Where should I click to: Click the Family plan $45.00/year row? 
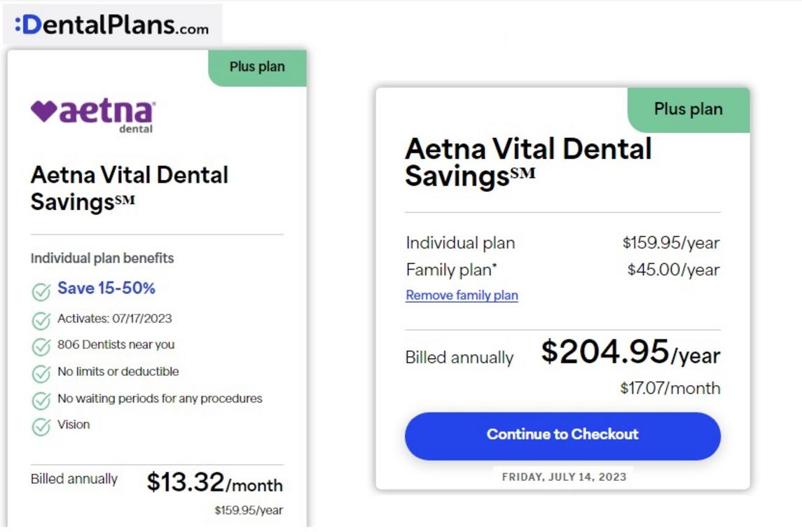pos(562,269)
